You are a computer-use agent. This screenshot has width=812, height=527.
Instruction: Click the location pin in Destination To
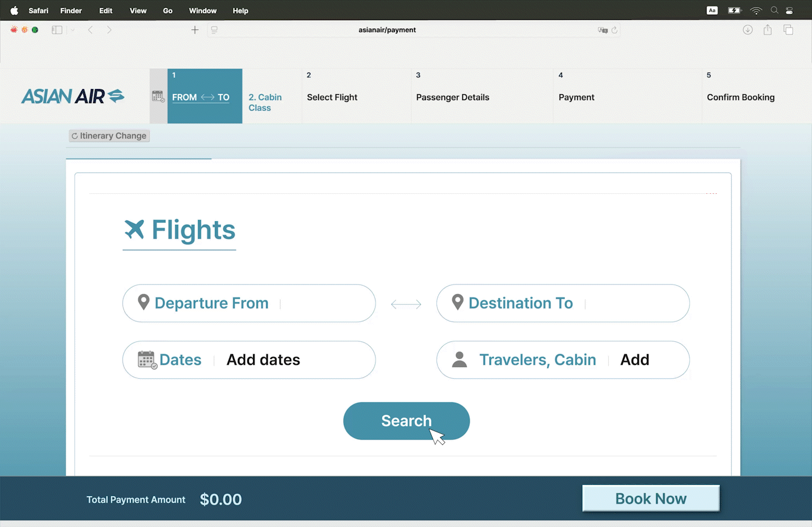[458, 302]
